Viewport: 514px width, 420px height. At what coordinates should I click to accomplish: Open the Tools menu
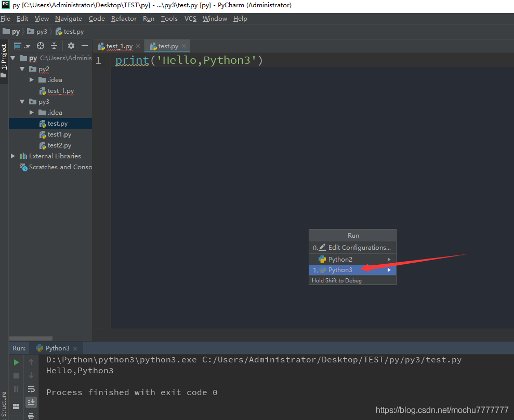coord(169,19)
